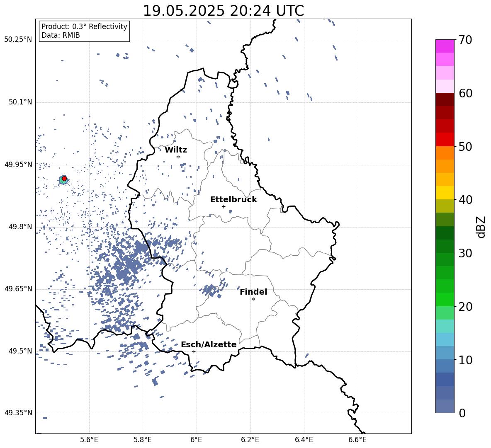This screenshot has height=448, width=491.
Task: Click the Ettelbruck station cross marker
Action: [224, 206]
